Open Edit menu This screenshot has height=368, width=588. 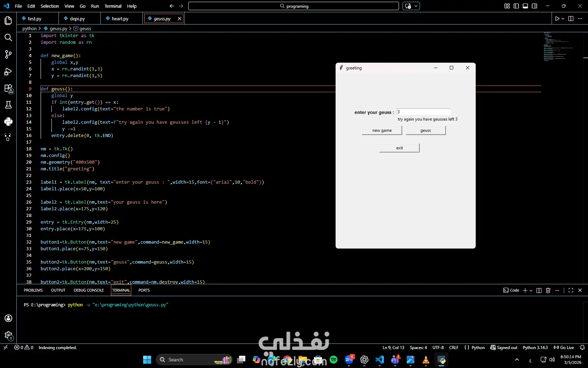point(31,6)
